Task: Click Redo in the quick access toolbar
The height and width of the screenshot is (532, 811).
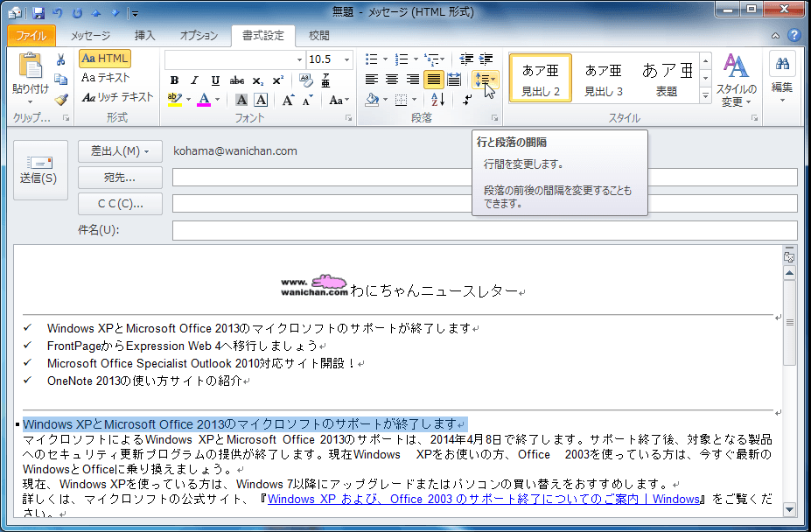Action: [77, 13]
